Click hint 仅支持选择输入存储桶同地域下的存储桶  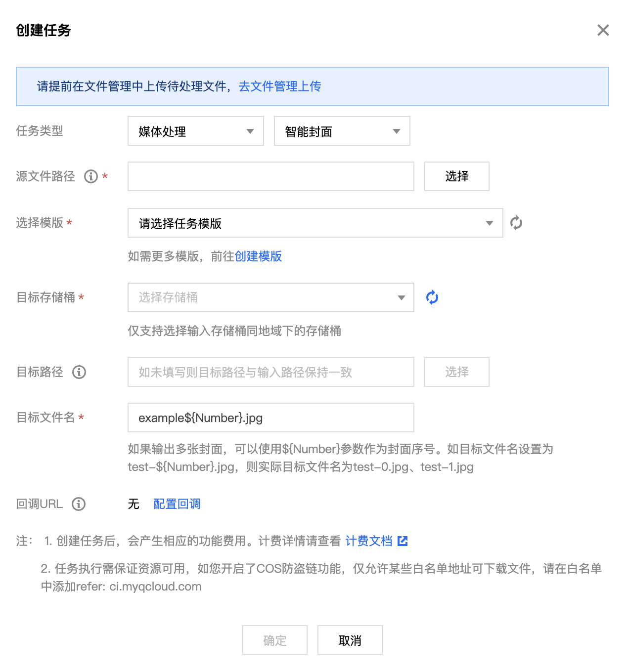[x=234, y=331]
